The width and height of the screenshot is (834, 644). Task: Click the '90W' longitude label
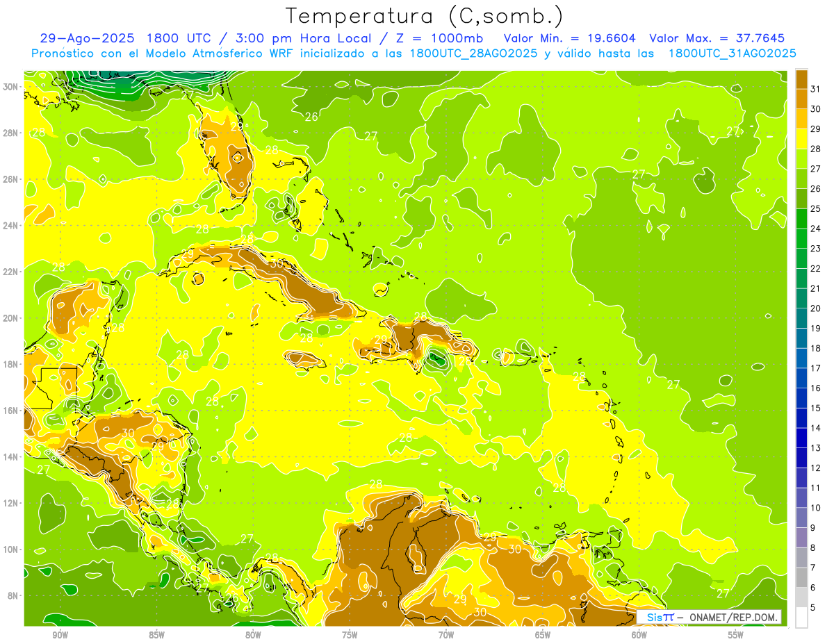60,635
